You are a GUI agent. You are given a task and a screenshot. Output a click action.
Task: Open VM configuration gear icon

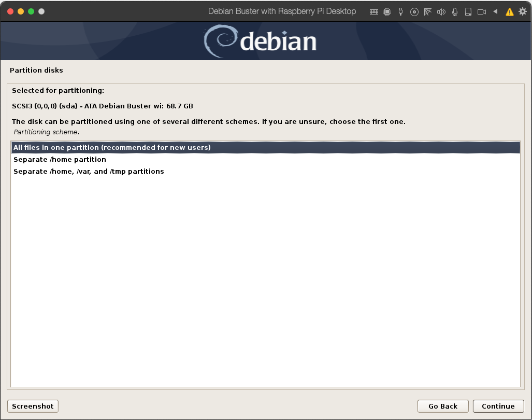[x=523, y=11]
